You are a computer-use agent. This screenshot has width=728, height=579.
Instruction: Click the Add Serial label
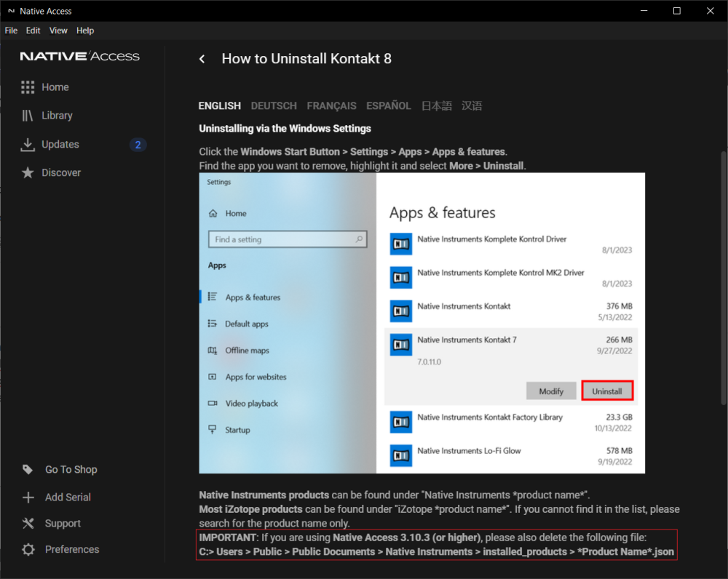click(x=68, y=498)
